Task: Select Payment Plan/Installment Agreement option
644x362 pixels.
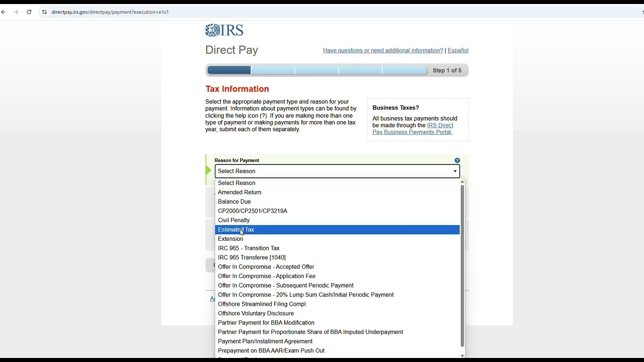Action: [x=337, y=341]
